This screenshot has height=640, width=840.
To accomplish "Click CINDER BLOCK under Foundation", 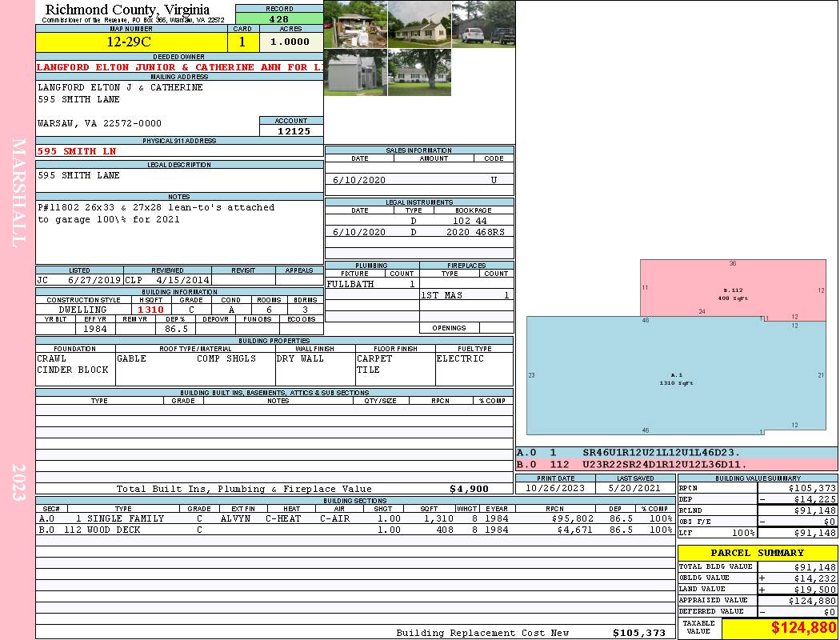I will pyautogui.click(x=73, y=370).
